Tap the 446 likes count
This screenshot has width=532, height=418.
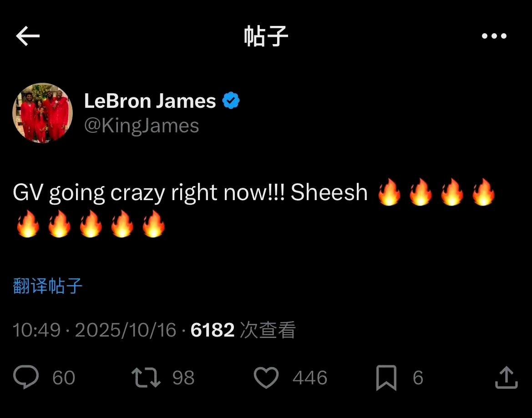click(310, 378)
